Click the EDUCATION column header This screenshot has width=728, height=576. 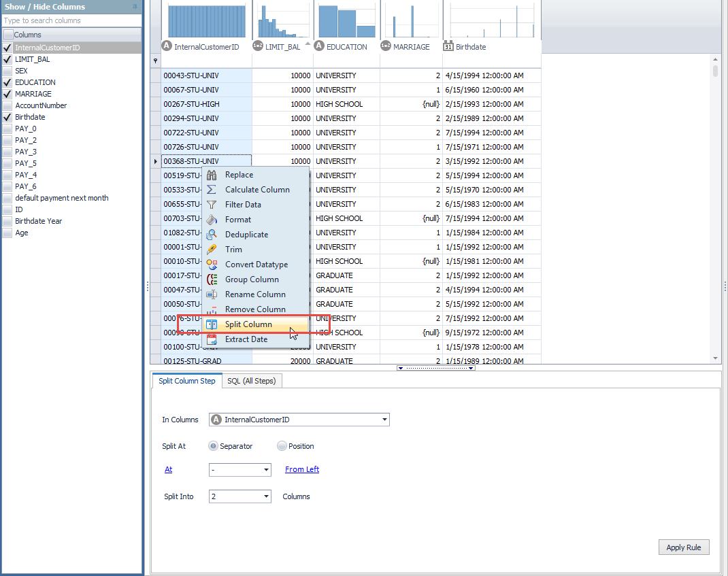click(347, 47)
